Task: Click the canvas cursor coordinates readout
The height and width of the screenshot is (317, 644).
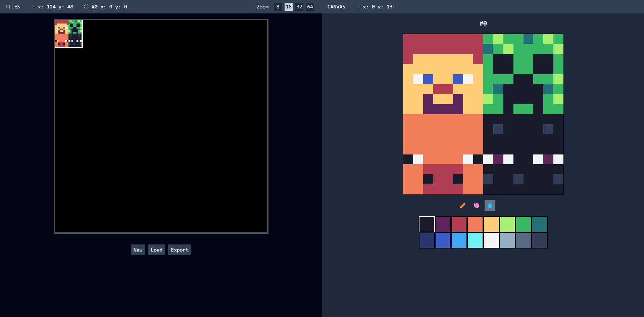Action: coord(374,7)
